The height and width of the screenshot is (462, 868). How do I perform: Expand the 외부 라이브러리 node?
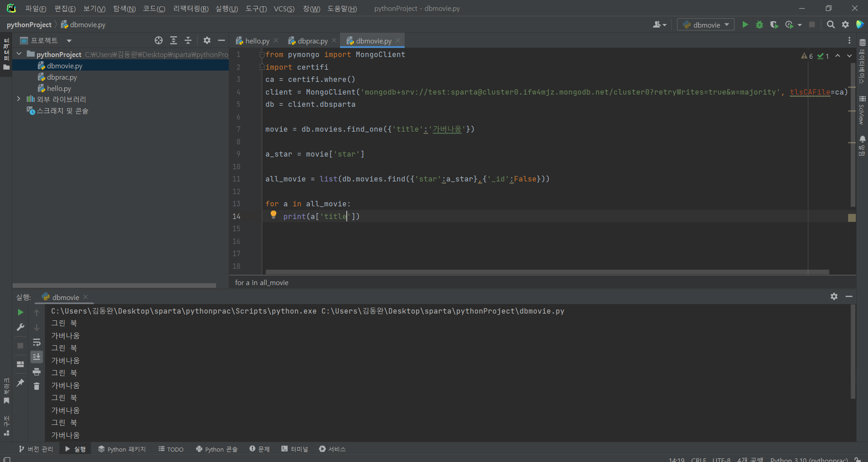tap(19, 99)
